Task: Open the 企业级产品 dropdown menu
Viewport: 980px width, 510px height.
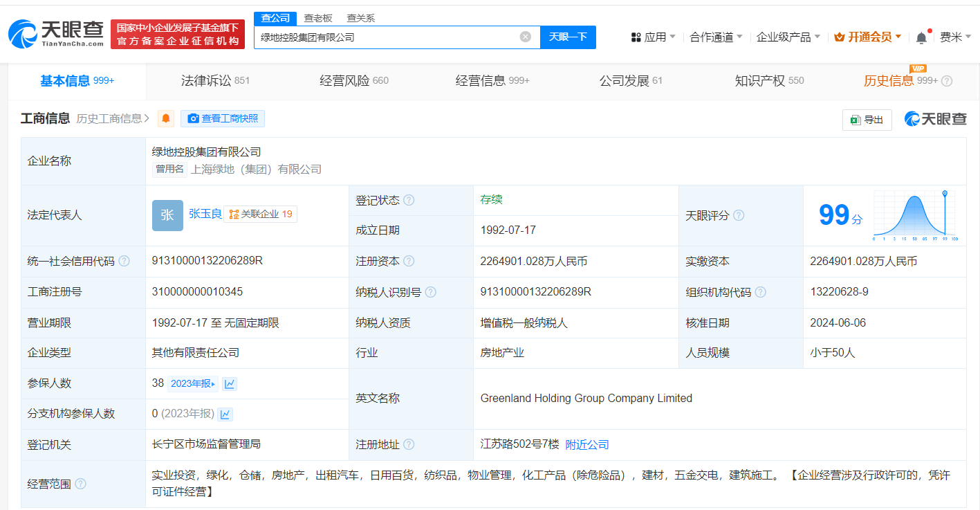Action: click(x=788, y=37)
